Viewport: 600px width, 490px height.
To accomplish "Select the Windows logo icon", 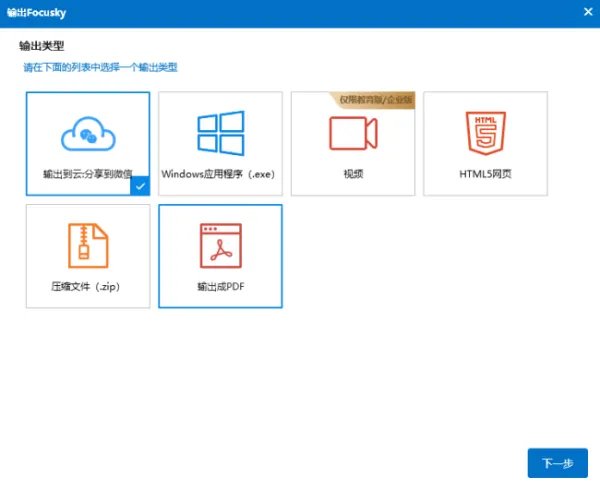I will pyautogui.click(x=220, y=133).
